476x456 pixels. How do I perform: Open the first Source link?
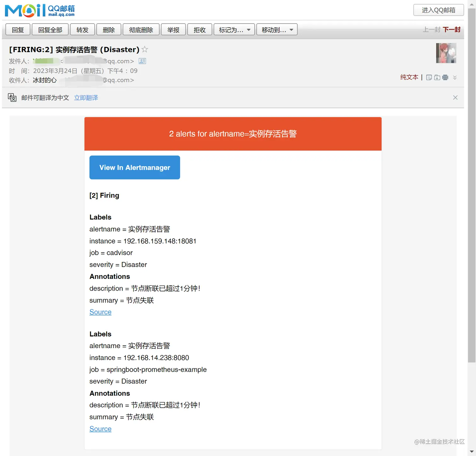[x=100, y=312]
